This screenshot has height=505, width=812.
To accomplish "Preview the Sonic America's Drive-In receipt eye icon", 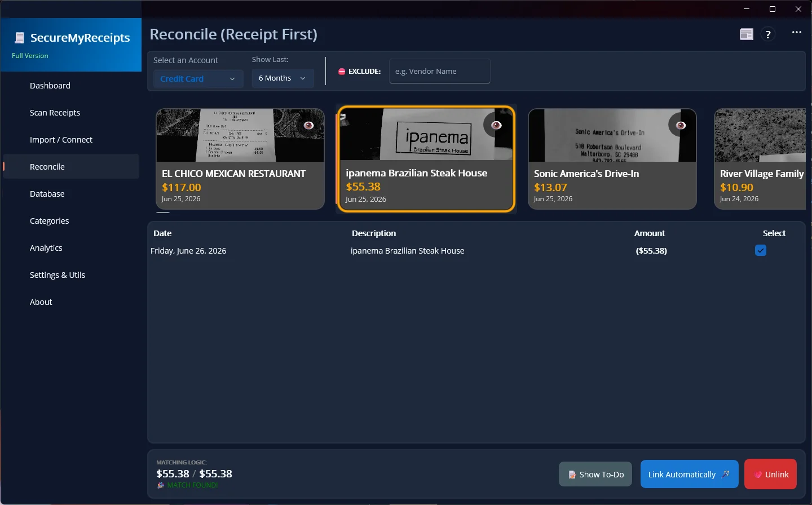I will point(681,125).
